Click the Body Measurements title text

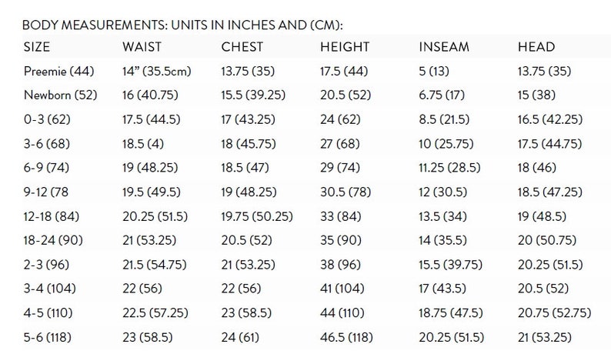tap(182, 25)
